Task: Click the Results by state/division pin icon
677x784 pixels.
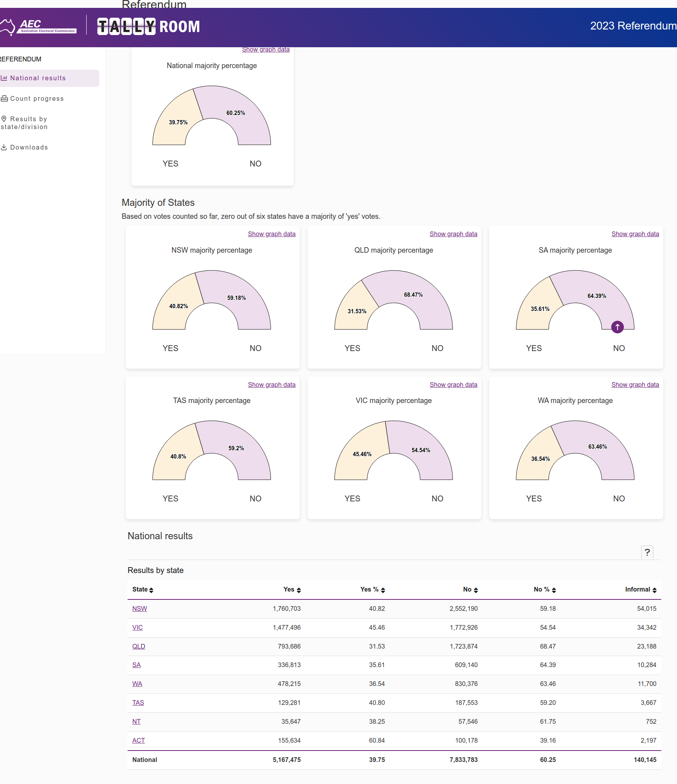Action: (x=4, y=119)
